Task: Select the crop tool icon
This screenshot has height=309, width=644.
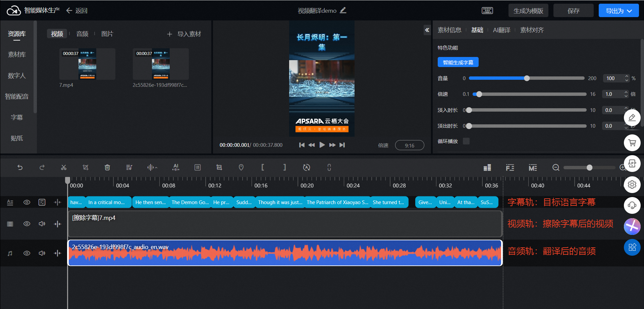Action: tap(86, 167)
